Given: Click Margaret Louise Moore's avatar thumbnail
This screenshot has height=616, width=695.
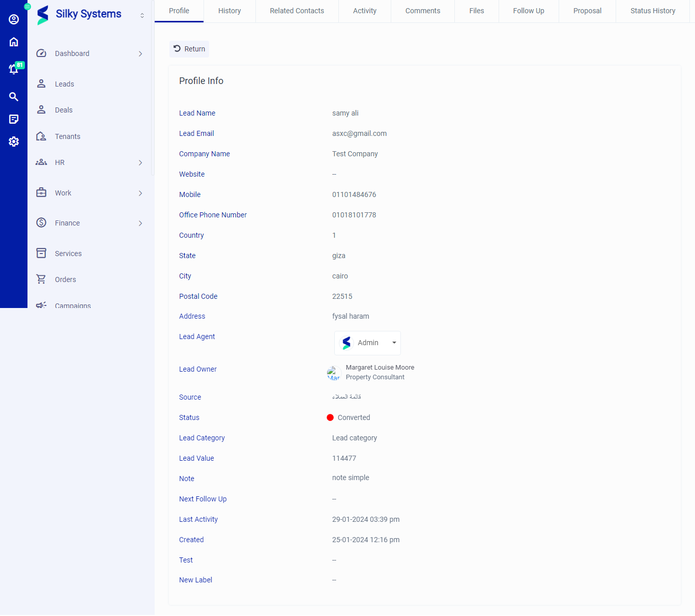Looking at the screenshot, I should tap(333, 373).
